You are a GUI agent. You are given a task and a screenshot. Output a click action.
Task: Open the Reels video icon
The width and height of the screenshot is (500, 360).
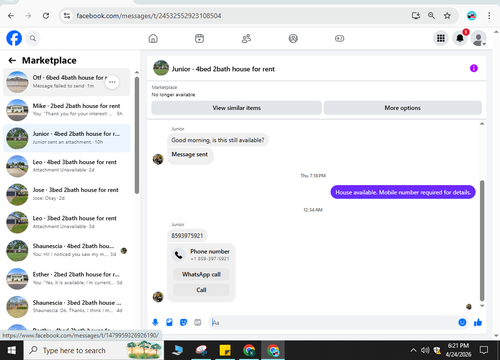[199, 39]
